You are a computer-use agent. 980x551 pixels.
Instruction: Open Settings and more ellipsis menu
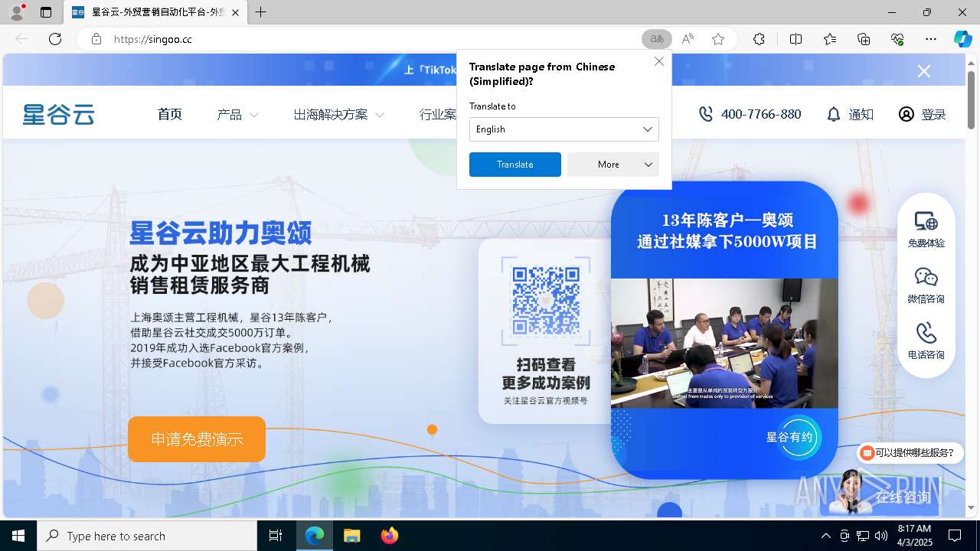click(931, 39)
